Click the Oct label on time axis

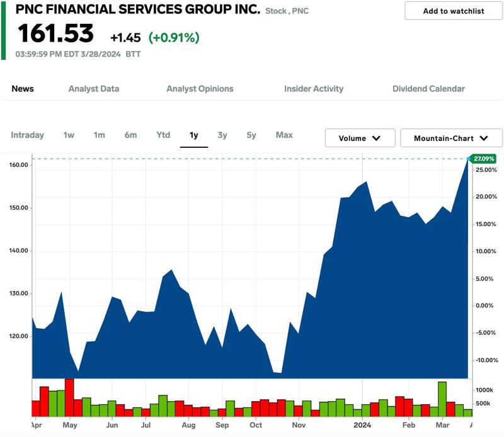(x=256, y=425)
